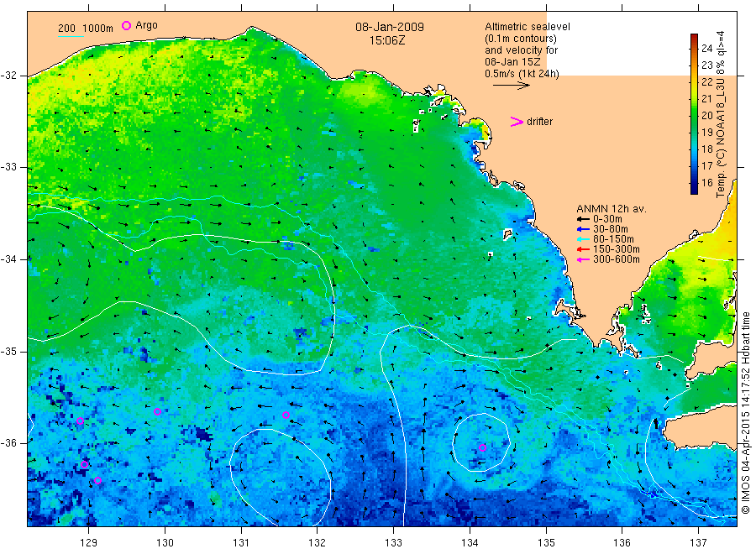Click the colour bar value 22
Viewport: 756px width, 554px height.
706,82
